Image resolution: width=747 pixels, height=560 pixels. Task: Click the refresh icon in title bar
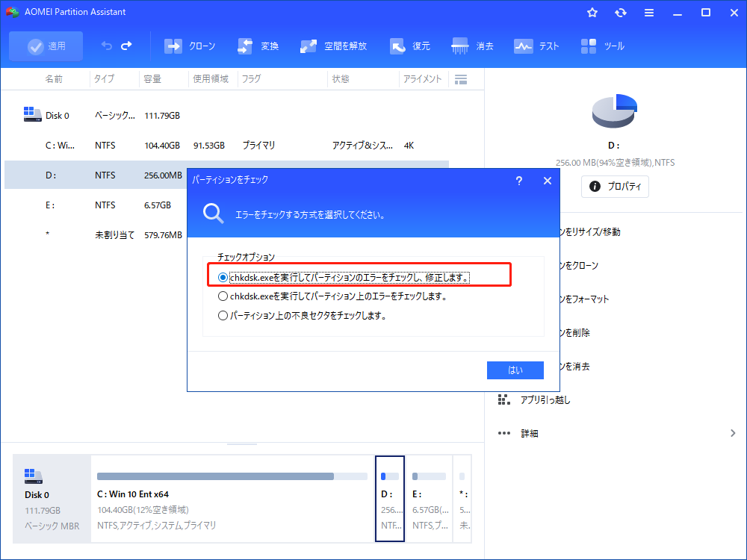point(621,13)
